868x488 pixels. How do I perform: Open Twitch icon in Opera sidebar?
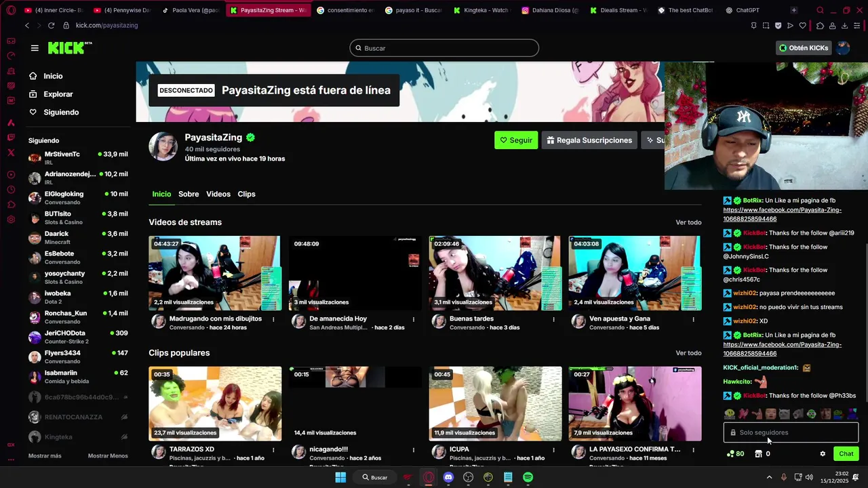11,138
